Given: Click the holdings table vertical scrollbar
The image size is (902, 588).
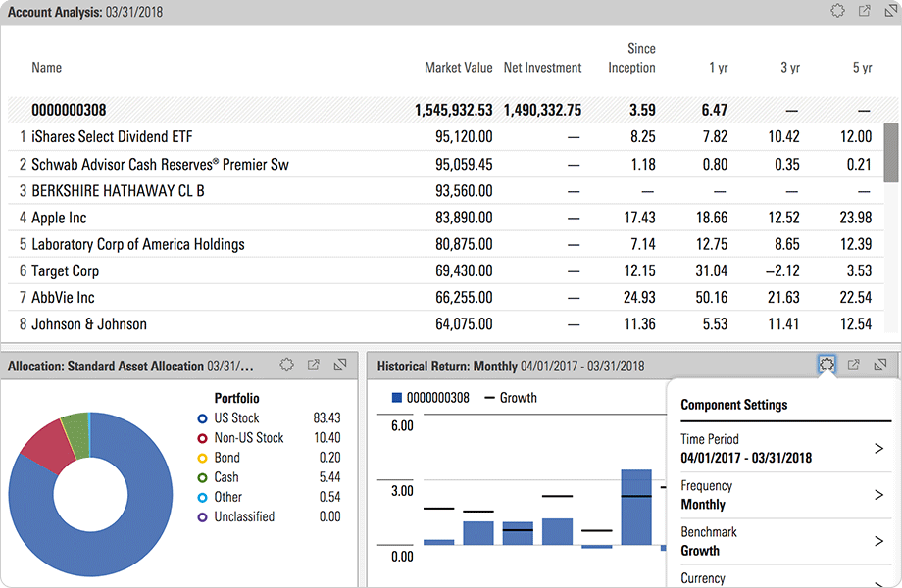Looking at the screenshot, I should (890, 154).
